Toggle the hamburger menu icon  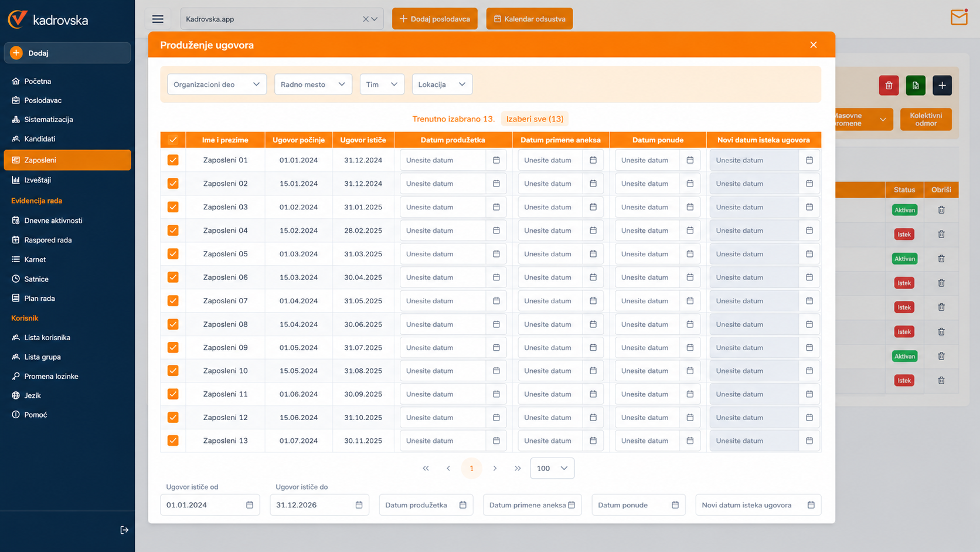point(158,19)
